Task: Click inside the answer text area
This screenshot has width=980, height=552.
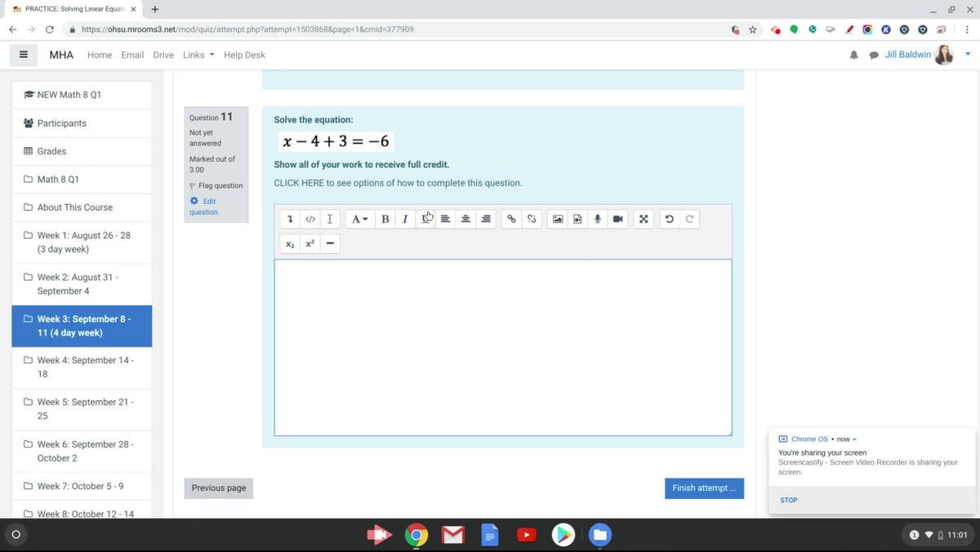Action: pos(502,347)
